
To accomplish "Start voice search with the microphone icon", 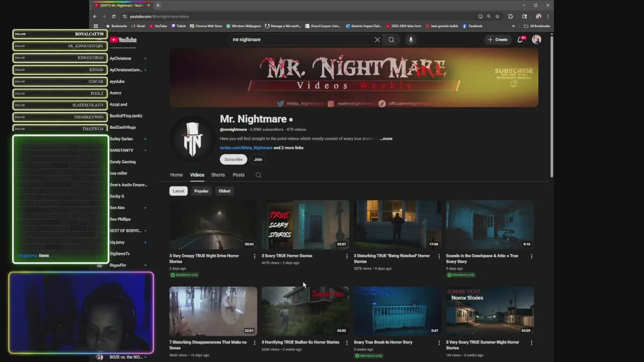I will click(x=411, y=40).
